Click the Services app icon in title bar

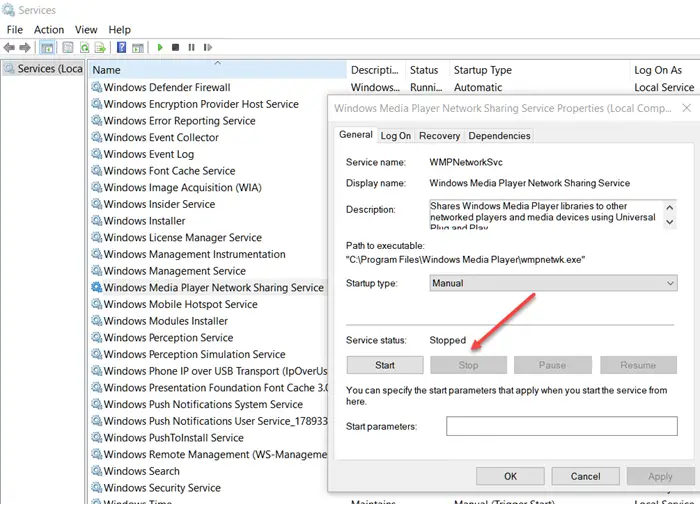[x=8, y=9]
